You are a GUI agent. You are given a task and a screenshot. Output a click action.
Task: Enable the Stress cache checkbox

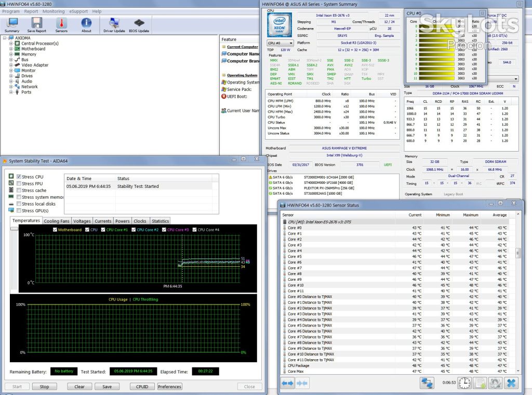point(19,190)
